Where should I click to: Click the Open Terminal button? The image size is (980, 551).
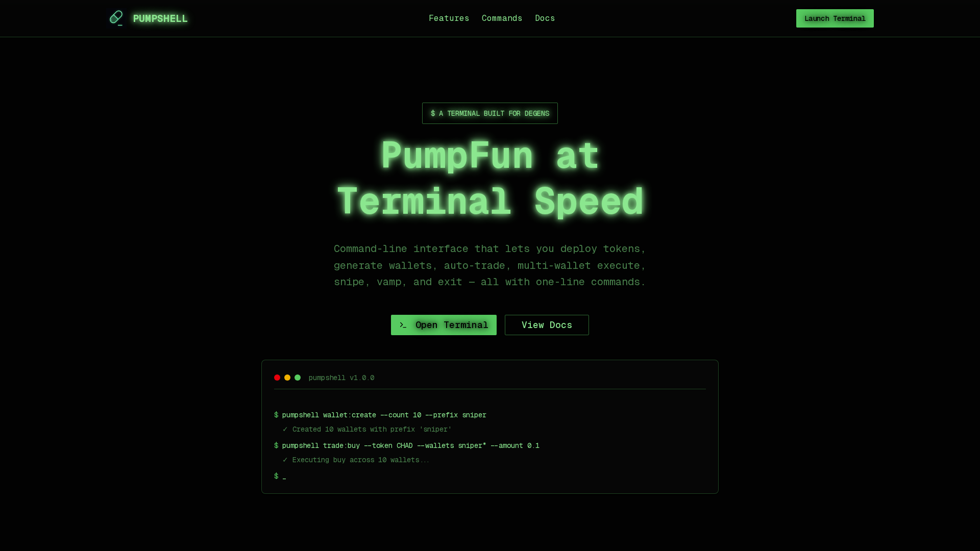444,325
